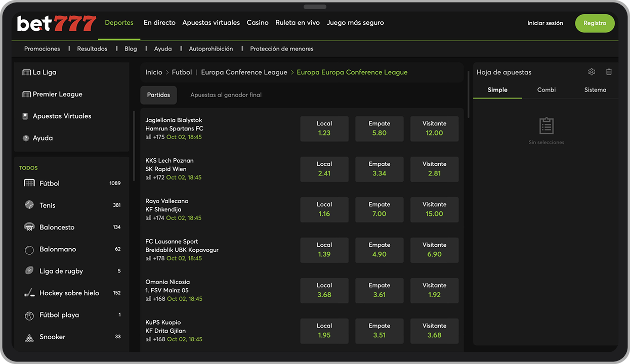This screenshot has width=630, height=364.
Task: Select Empate 5.80 for Jagiellonia match
Action: tap(380, 129)
